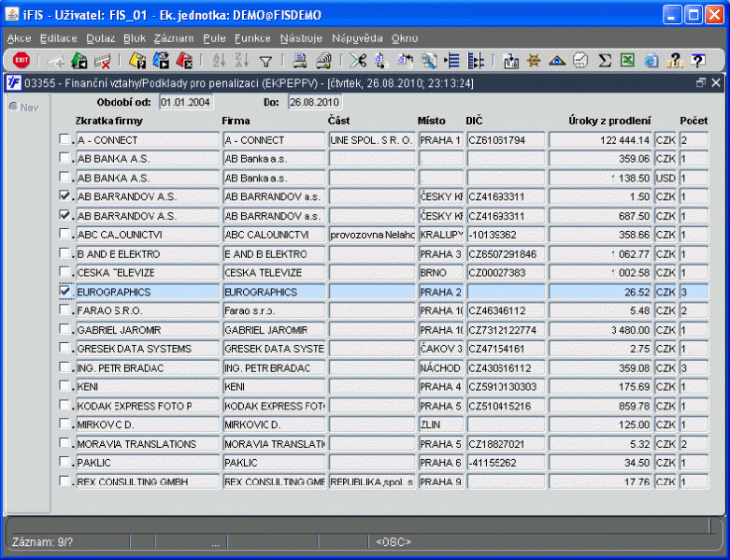
Task: Click the Místo cell 'NÁCHOD'
Action: pos(440,367)
